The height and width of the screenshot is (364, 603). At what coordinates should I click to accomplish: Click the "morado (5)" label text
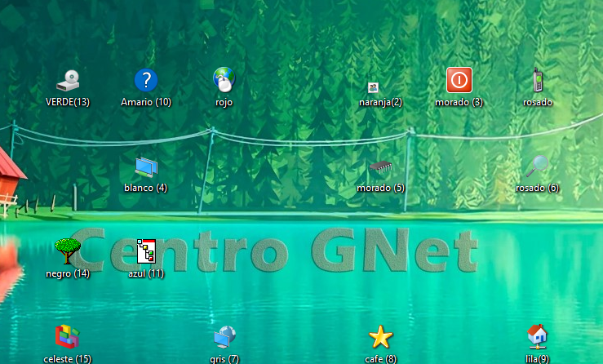coord(381,188)
